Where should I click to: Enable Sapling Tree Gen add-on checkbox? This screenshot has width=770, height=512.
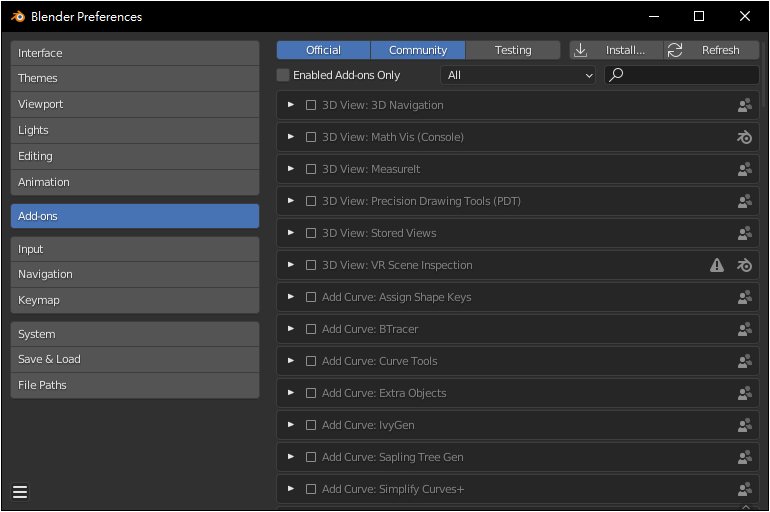[x=311, y=457]
